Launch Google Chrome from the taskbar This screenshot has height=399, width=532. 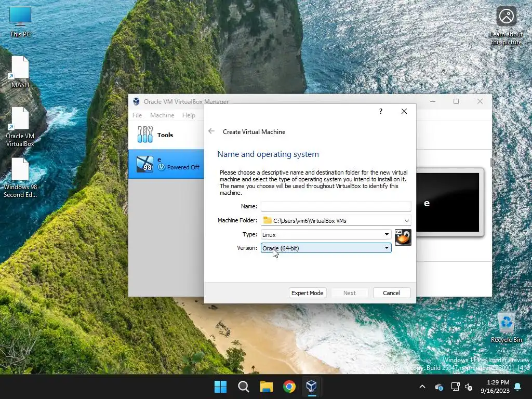(x=289, y=387)
